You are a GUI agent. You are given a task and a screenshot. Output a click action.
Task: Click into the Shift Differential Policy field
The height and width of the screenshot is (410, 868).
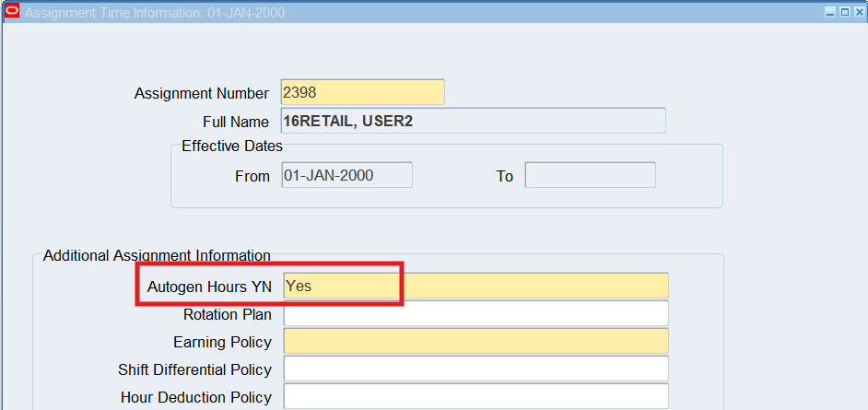tap(475, 369)
